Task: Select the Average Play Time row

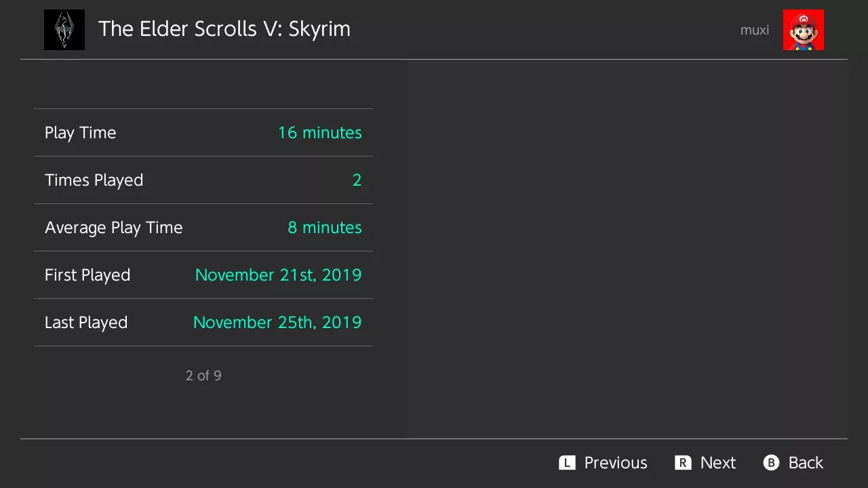Action: pyautogui.click(x=203, y=228)
